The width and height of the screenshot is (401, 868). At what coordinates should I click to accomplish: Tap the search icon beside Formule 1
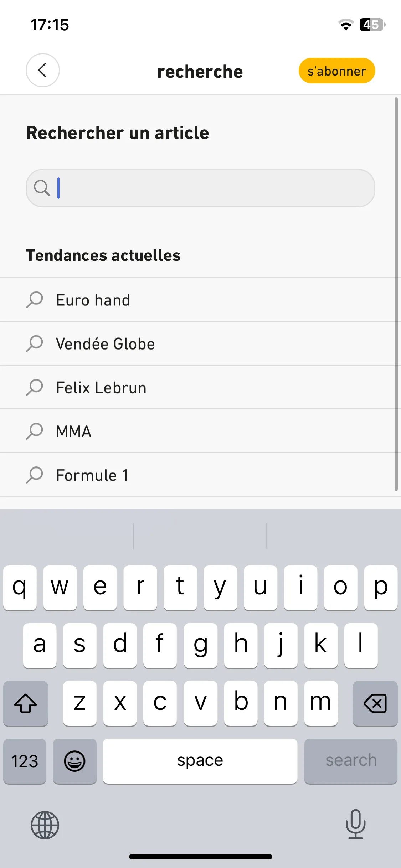click(x=35, y=475)
